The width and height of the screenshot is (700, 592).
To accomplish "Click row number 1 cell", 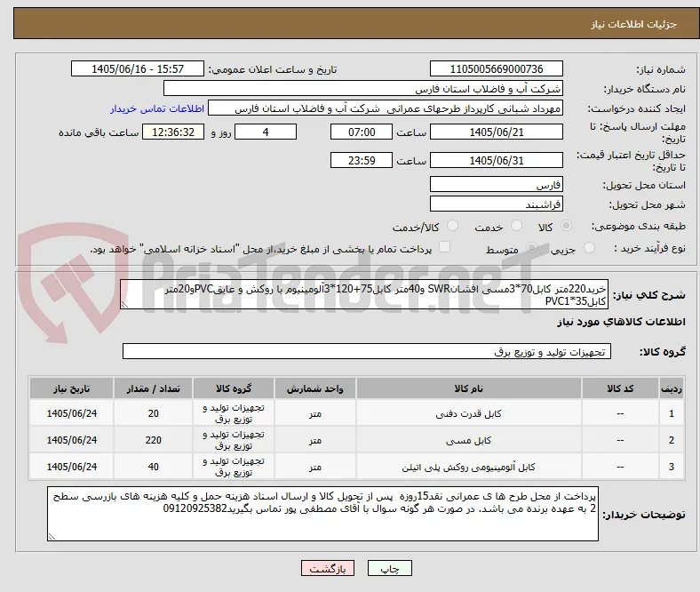I will pos(671,413).
